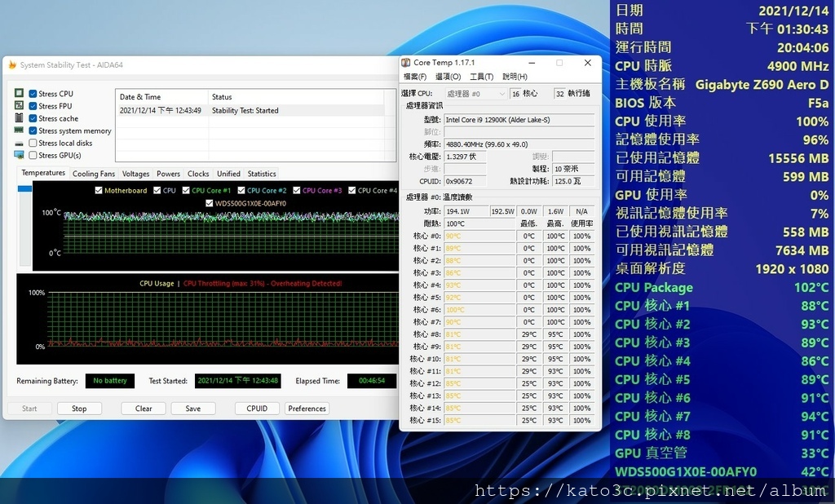This screenshot has height=504, width=835.
Task: Click the No battery indicator
Action: [110, 381]
